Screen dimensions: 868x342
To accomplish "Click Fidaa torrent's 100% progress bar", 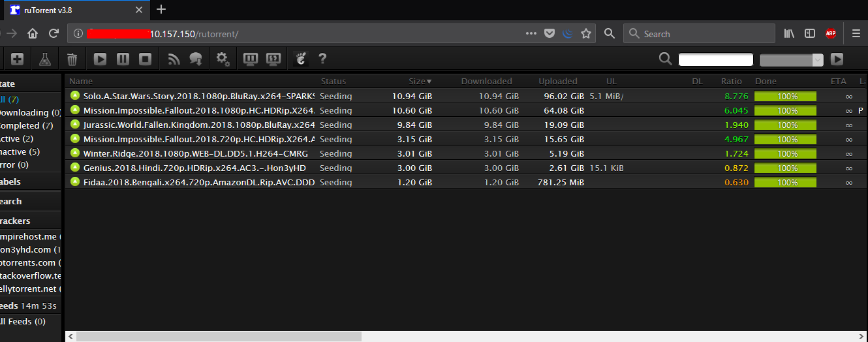I will tap(786, 182).
